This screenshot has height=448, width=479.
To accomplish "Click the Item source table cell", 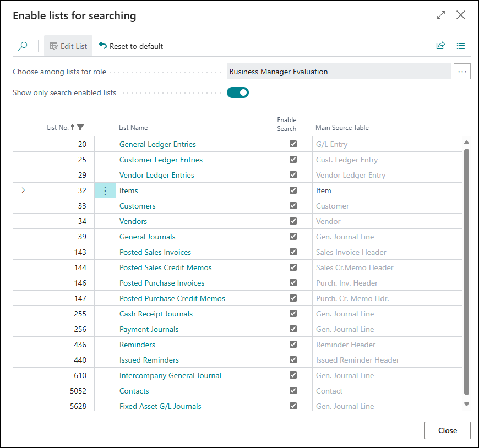I will (387, 190).
